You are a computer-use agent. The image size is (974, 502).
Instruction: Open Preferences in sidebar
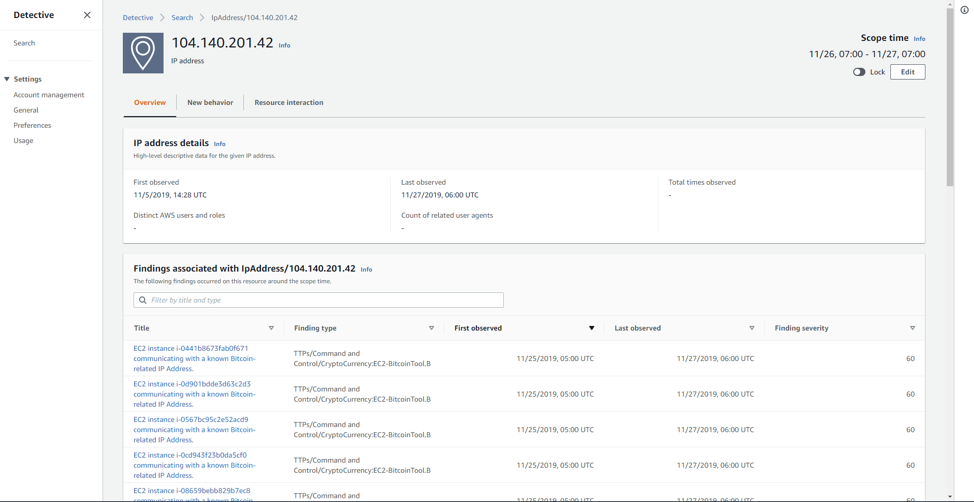(x=32, y=126)
